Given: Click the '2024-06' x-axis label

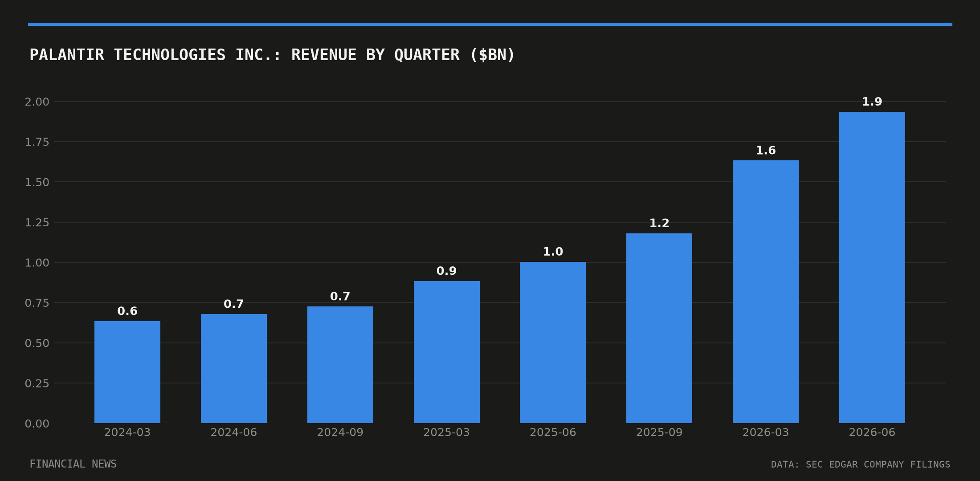Looking at the screenshot, I should (x=234, y=432).
